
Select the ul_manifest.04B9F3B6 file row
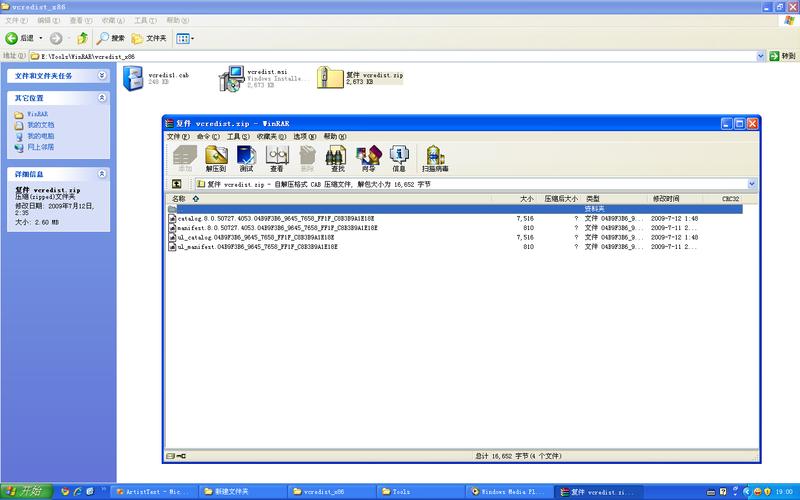(x=455, y=247)
